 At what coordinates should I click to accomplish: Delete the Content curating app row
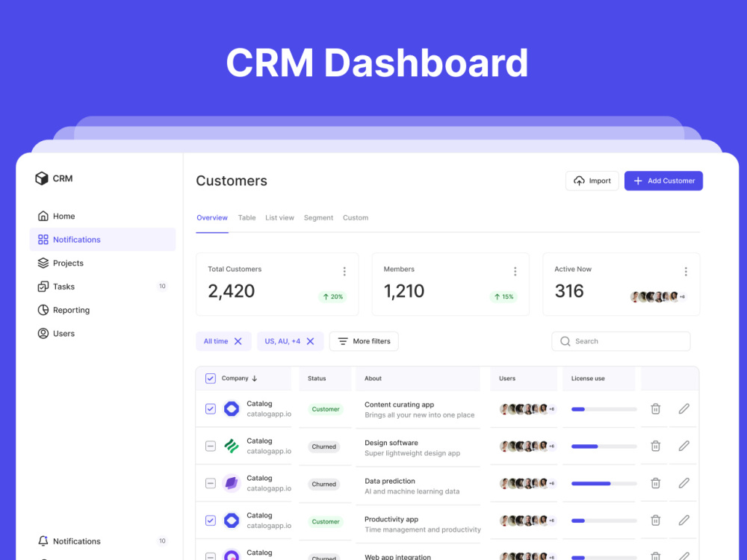tap(656, 408)
